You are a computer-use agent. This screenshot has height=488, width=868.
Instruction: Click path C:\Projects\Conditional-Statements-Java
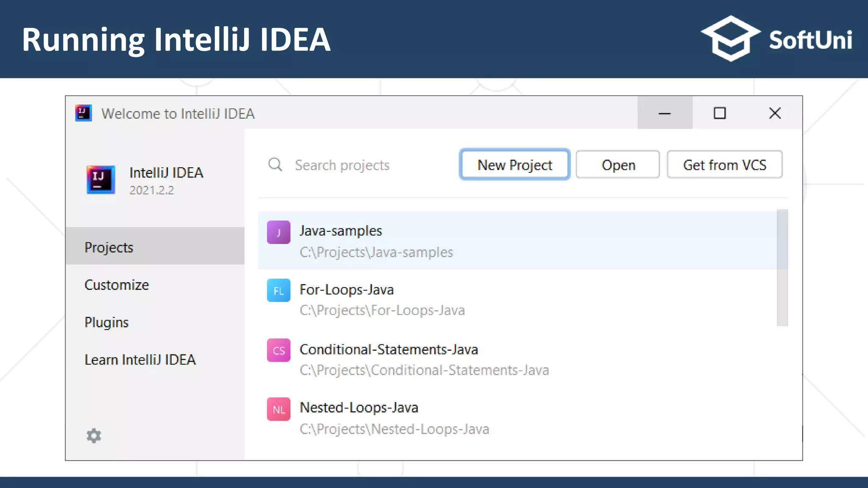coord(424,370)
